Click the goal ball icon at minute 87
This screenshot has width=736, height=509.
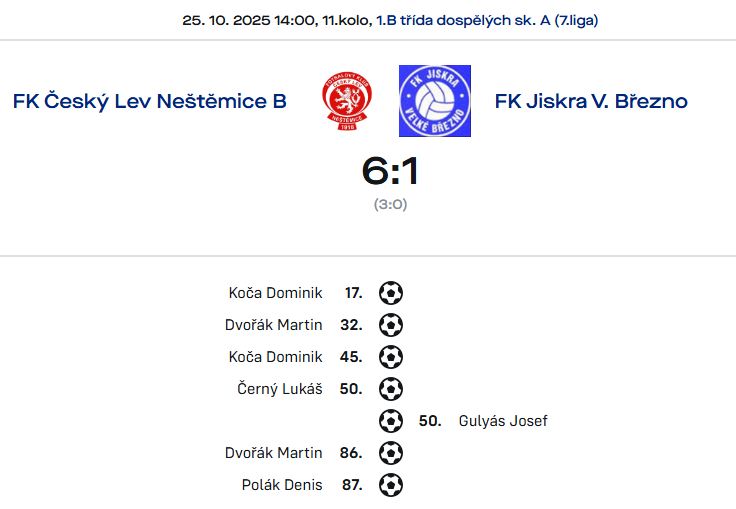(x=391, y=485)
